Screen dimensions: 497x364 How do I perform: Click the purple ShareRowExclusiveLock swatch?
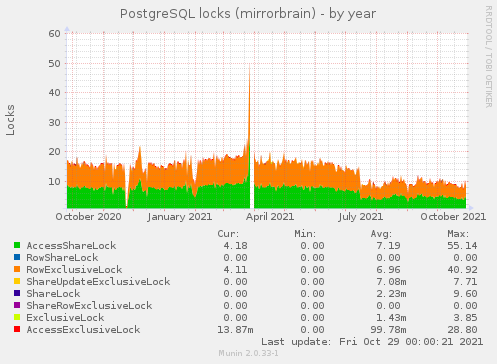coord(17,305)
